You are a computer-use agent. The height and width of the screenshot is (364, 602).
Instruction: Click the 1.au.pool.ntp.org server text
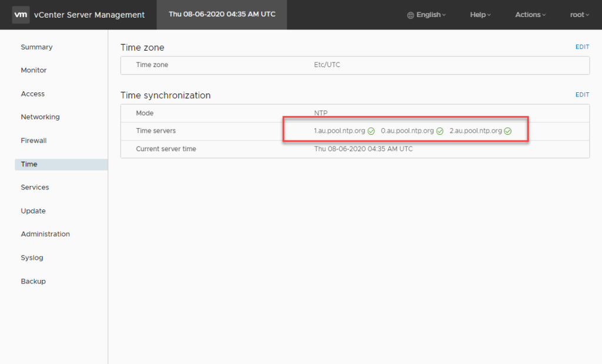[x=339, y=131]
